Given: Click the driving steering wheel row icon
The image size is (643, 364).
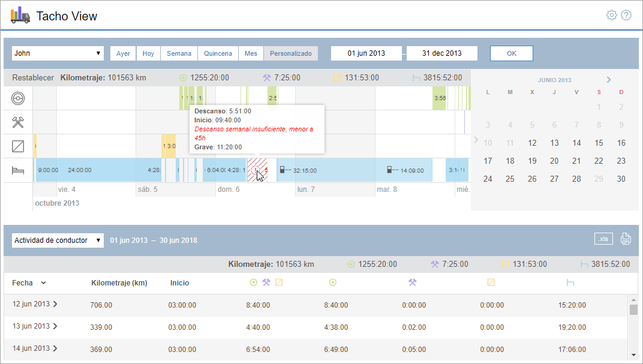Looking at the screenshot, I should (x=18, y=98).
